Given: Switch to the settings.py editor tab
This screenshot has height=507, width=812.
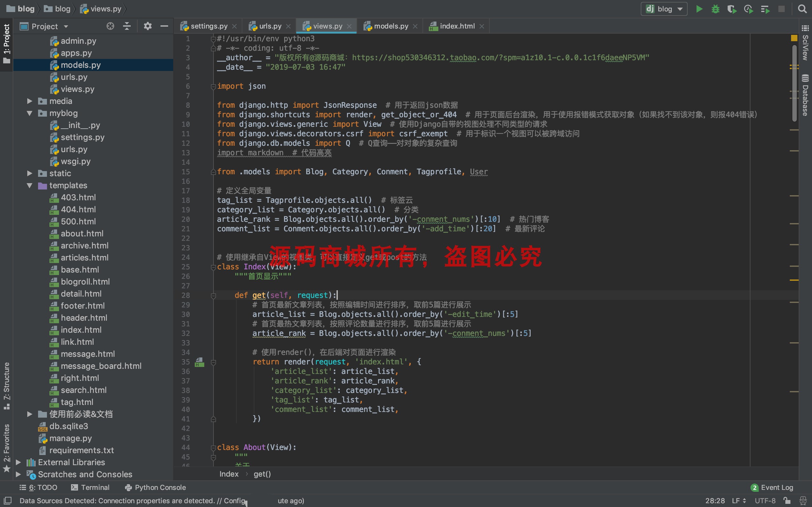Looking at the screenshot, I should tap(208, 26).
